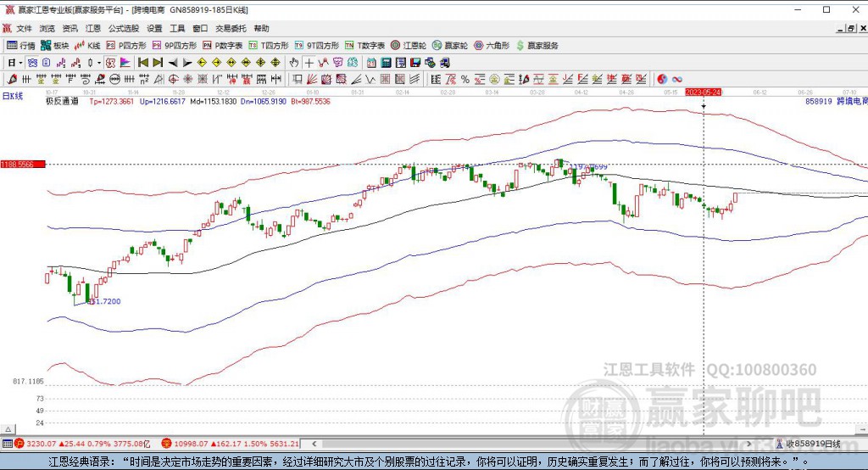
Task: Open the 浏览 menu
Action: tap(47, 28)
